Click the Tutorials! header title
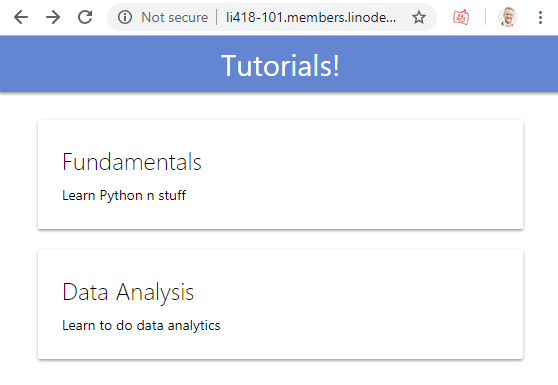The width and height of the screenshot is (558, 385). point(280,65)
